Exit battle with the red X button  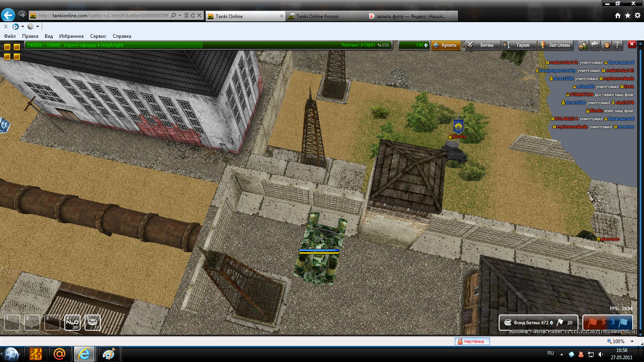click(x=632, y=44)
